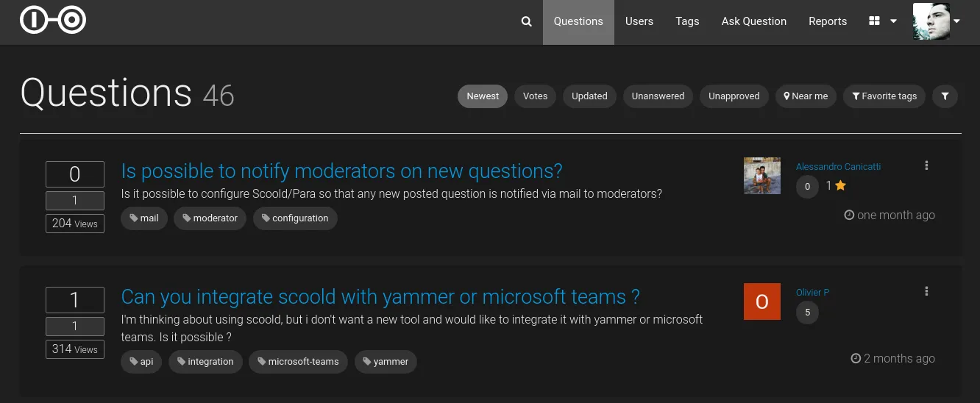Click the gold star badge icon
The width and height of the screenshot is (980, 403).
click(x=840, y=186)
